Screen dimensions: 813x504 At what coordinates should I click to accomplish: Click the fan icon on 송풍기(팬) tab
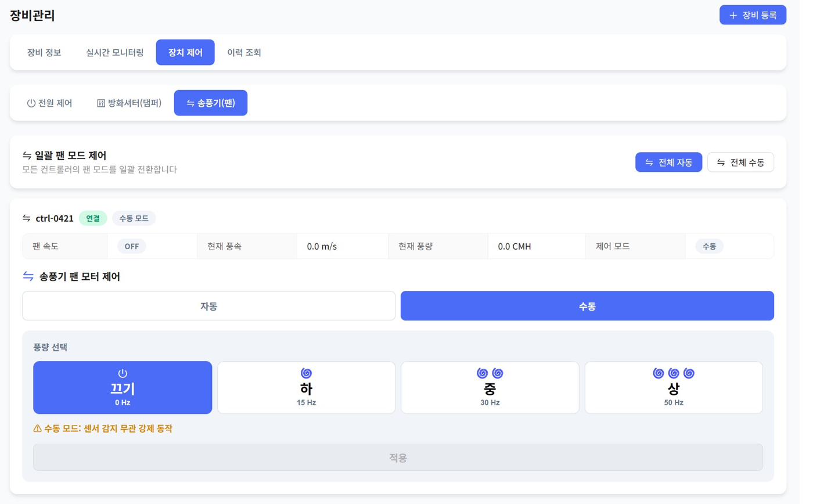190,103
